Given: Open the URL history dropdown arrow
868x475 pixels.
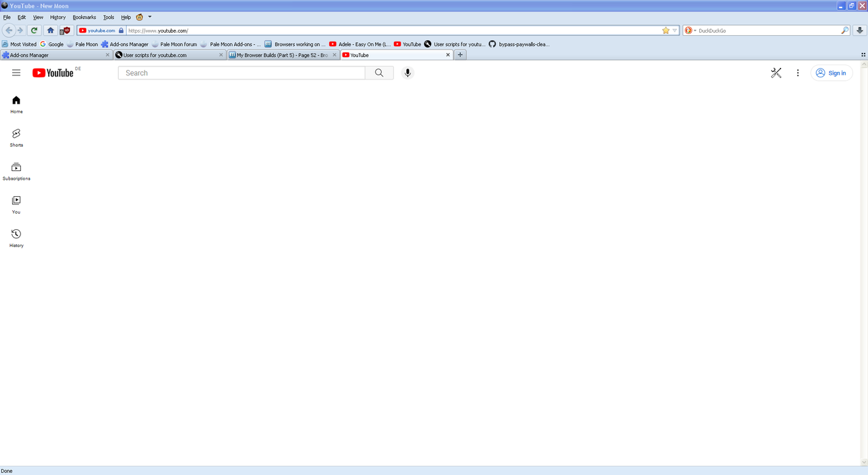Looking at the screenshot, I should (675, 31).
